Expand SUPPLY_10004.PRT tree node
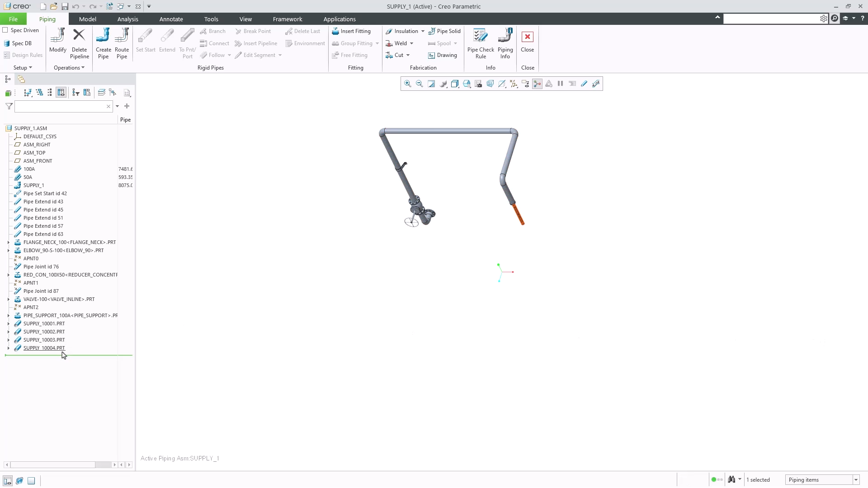868x488 pixels. (8, 348)
